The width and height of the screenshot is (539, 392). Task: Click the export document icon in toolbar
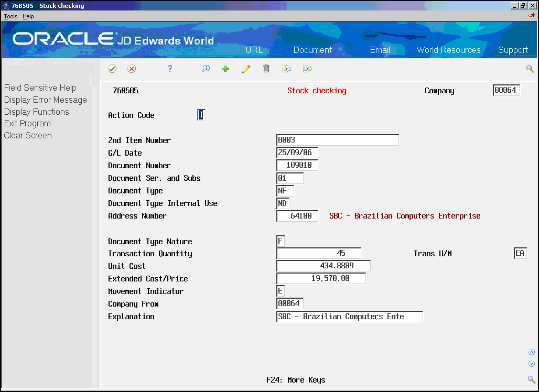tap(307, 69)
